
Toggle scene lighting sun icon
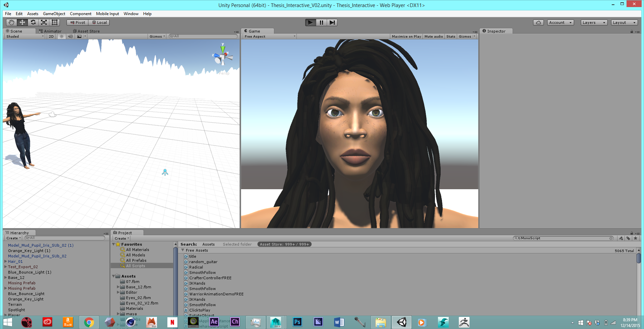point(62,36)
